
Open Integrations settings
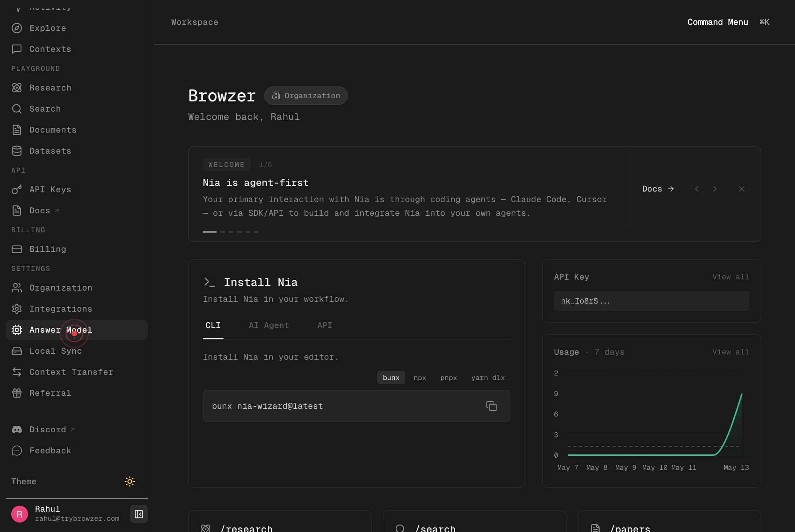click(x=77, y=309)
